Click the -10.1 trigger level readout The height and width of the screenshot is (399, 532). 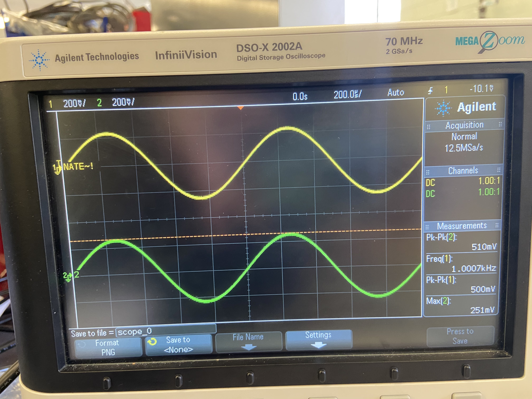point(481,89)
